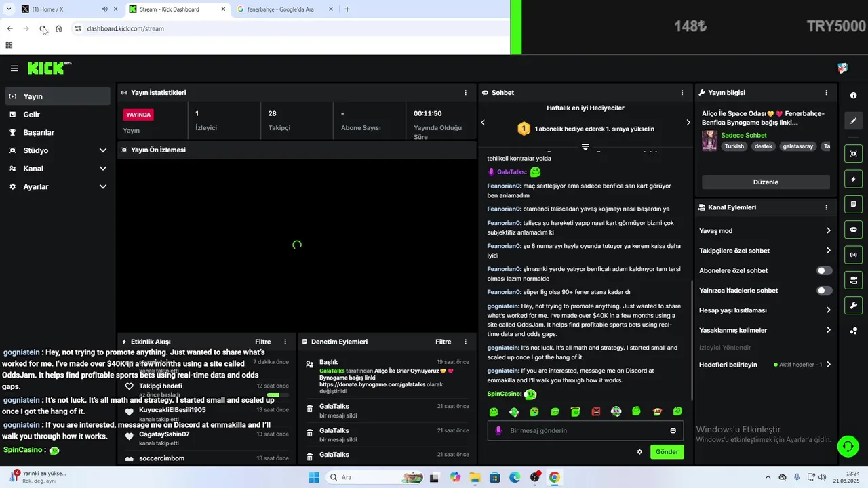Toggle Yalnızca ifadelerle sohbet switch

(x=824, y=291)
